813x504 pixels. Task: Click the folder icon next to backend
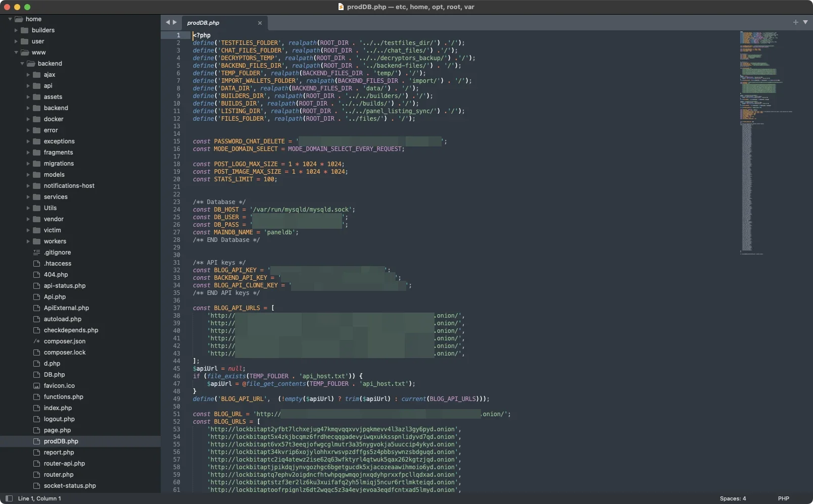coord(31,63)
